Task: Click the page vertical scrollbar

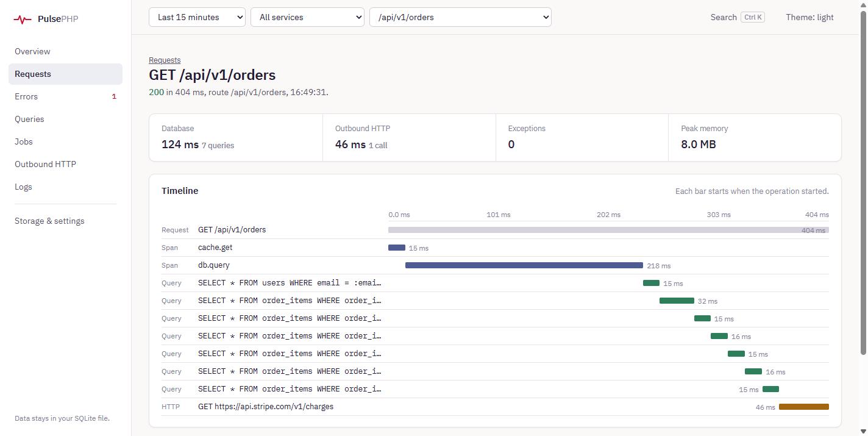Action: 863,183
